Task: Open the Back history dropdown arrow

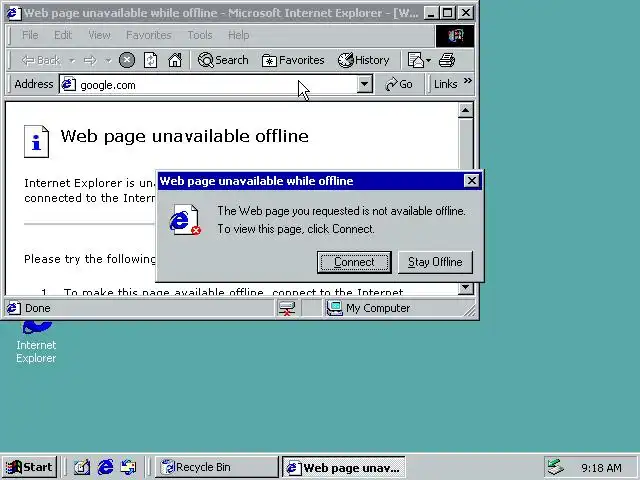Action: click(72, 61)
